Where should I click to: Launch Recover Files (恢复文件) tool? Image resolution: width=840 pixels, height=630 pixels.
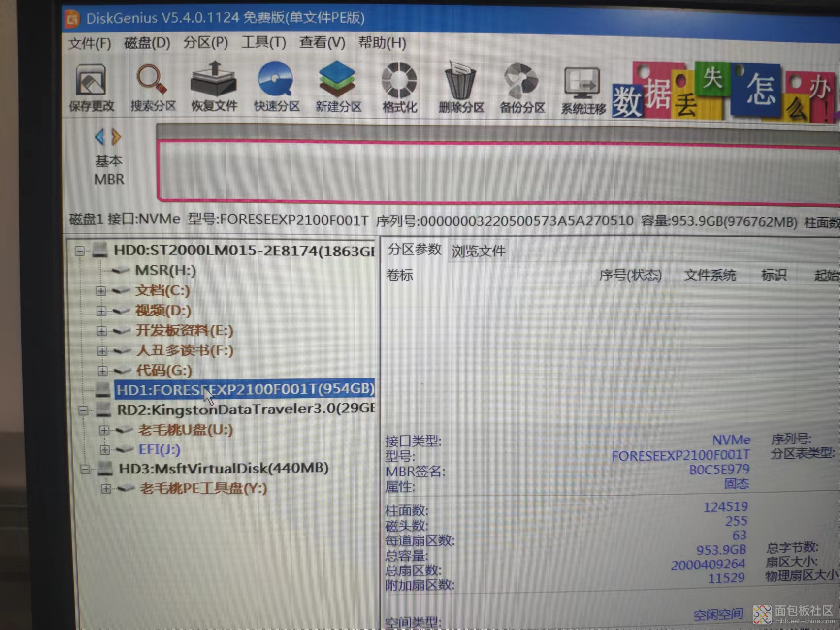click(x=214, y=87)
